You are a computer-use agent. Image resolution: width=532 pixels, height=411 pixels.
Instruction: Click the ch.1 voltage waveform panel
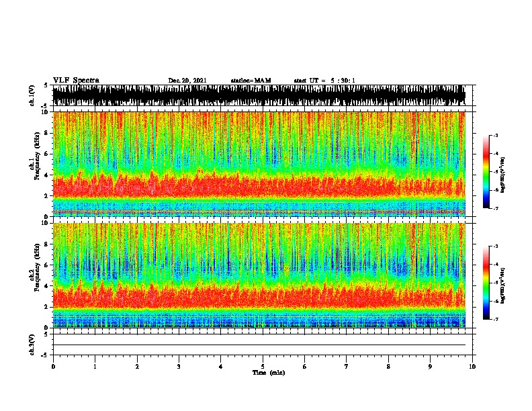[x=259, y=95]
